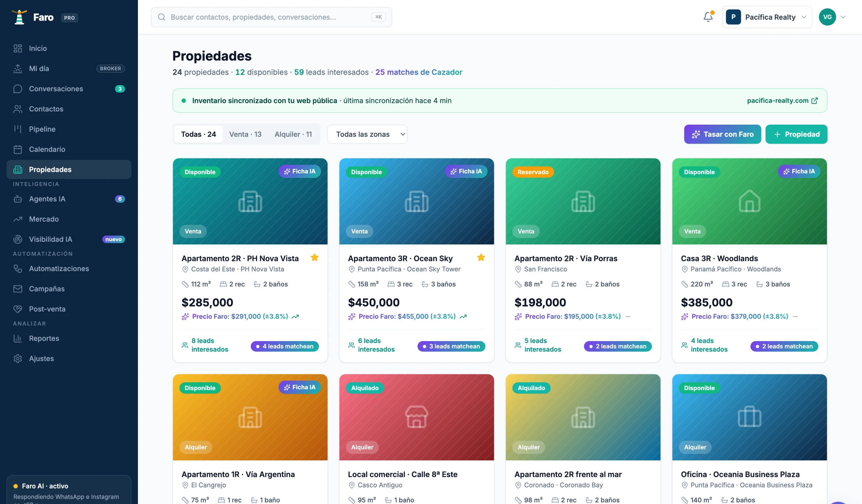The height and width of the screenshot is (504, 862).
Task: Open Pipeline sidebar icon
Action: pyautogui.click(x=18, y=129)
